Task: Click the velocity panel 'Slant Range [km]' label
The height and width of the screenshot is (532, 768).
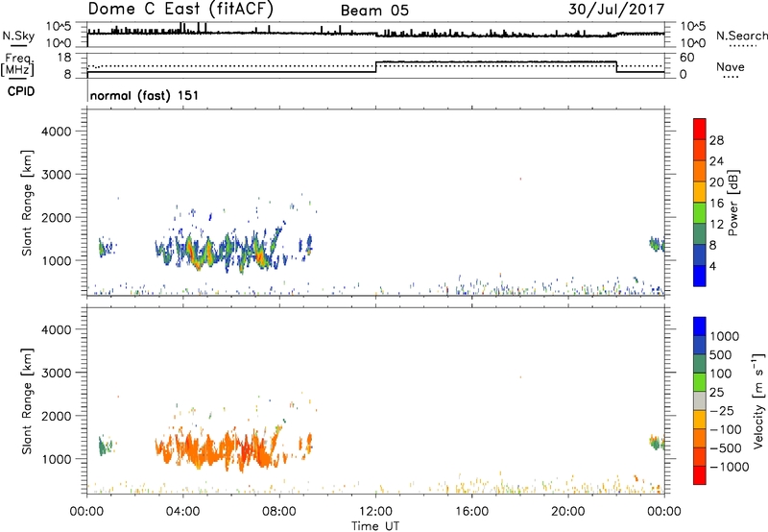Action: pos(27,401)
